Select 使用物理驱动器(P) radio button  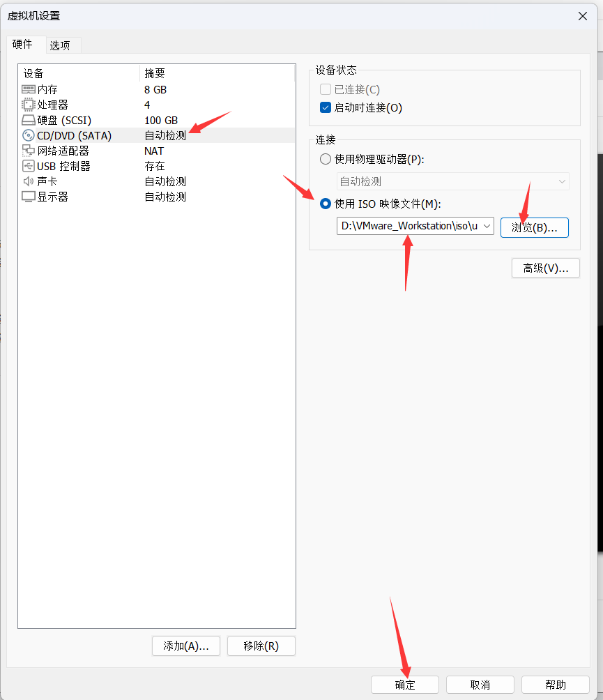pyautogui.click(x=326, y=159)
